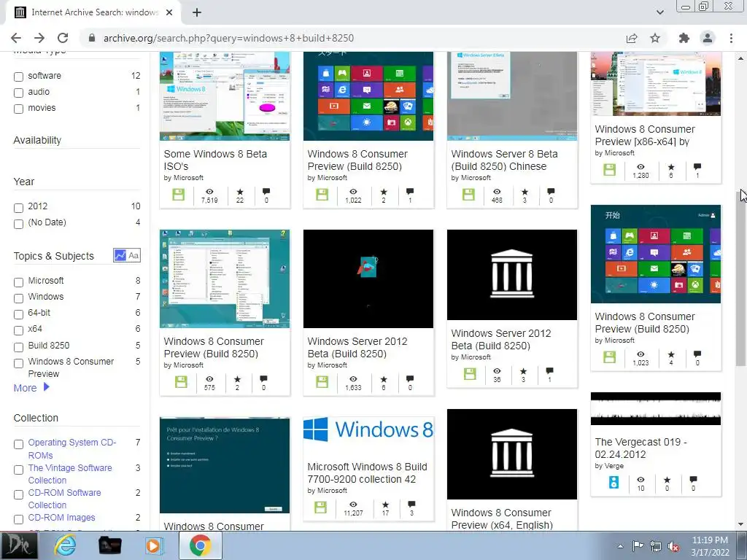This screenshot has width=747, height=560.
Task: Open the tab search dropdown arrow
Action: [x=659, y=12]
